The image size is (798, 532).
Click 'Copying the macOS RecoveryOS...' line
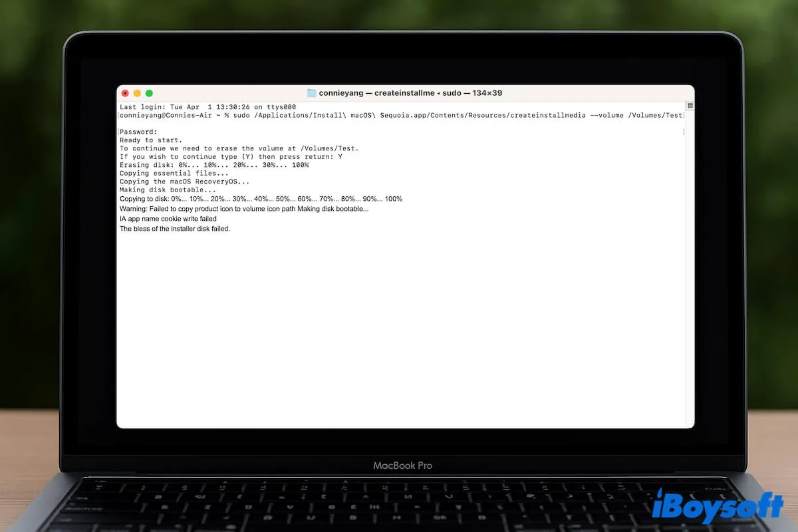point(184,182)
